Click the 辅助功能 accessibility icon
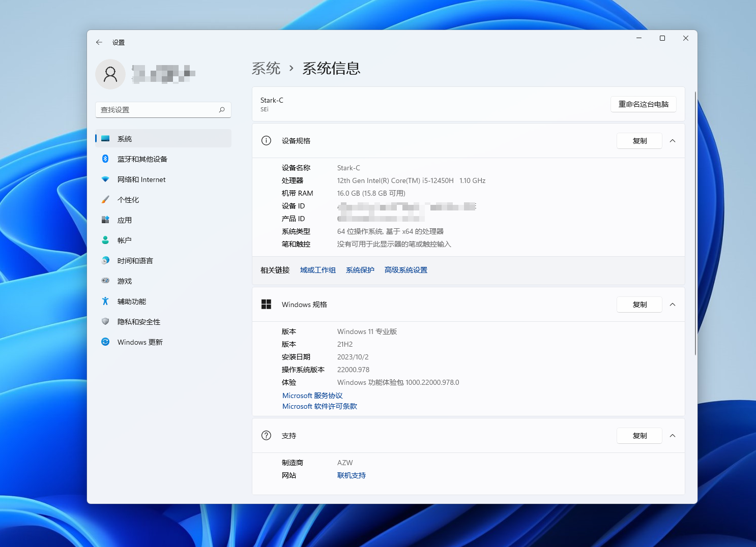756x547 pixels. (x=105, y=301)
